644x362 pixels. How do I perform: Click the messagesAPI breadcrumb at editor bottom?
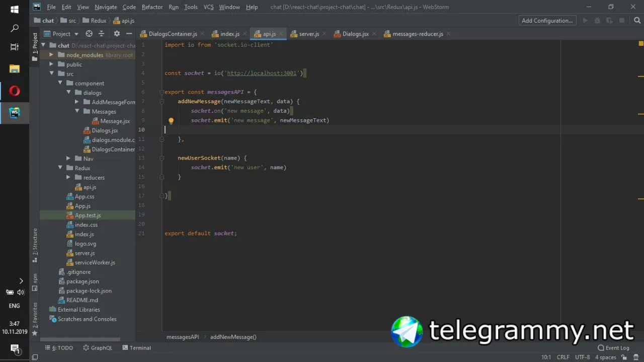[x=183, y=337]
